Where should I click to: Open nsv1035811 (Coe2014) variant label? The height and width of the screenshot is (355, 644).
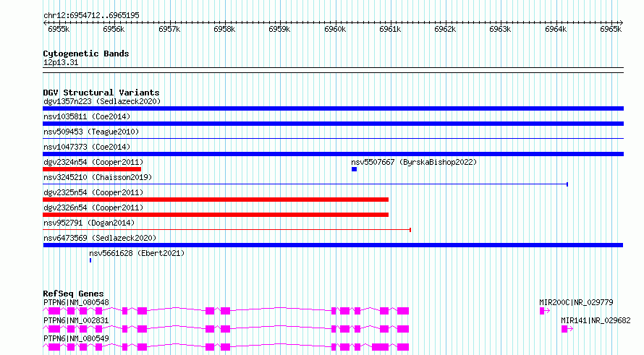[x=87, y=116]
